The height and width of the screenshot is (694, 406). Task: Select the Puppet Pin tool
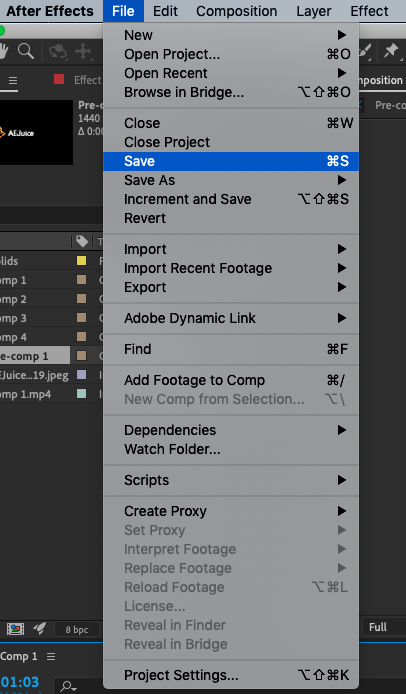(x=391, y=51)
